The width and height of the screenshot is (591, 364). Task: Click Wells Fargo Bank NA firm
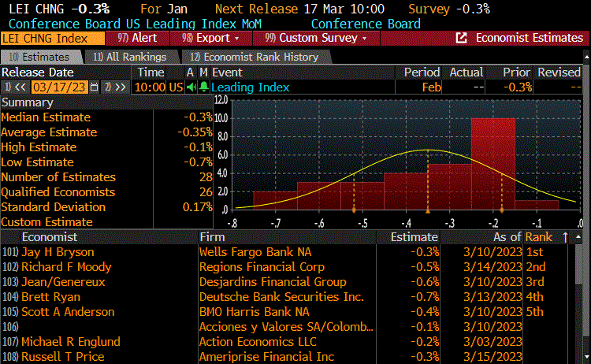(255, 252)
